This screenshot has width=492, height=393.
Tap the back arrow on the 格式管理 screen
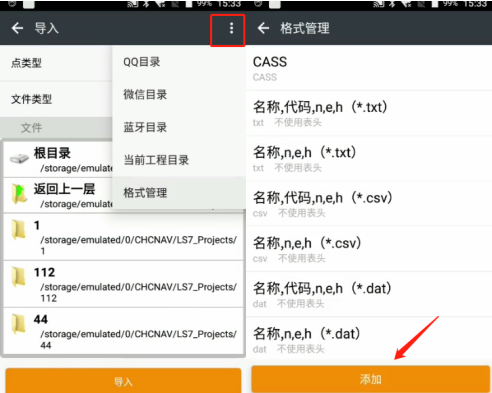[x=263, y=28]
